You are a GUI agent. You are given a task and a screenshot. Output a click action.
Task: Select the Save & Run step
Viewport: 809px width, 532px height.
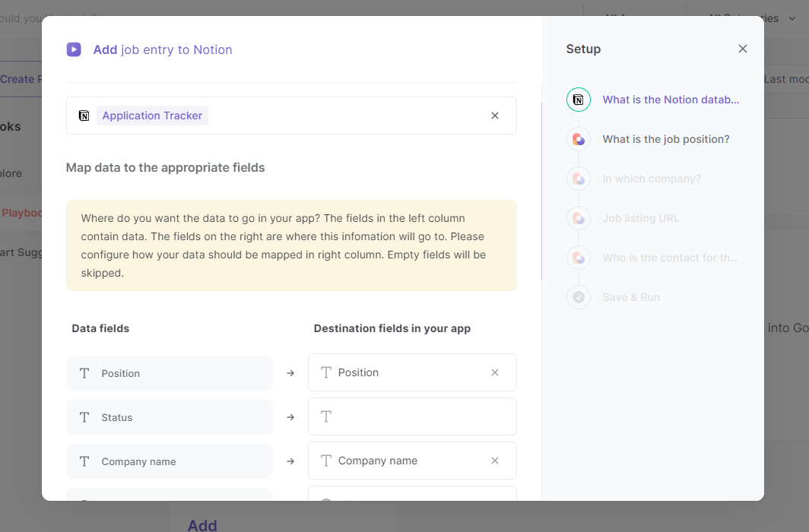point(631,297)
